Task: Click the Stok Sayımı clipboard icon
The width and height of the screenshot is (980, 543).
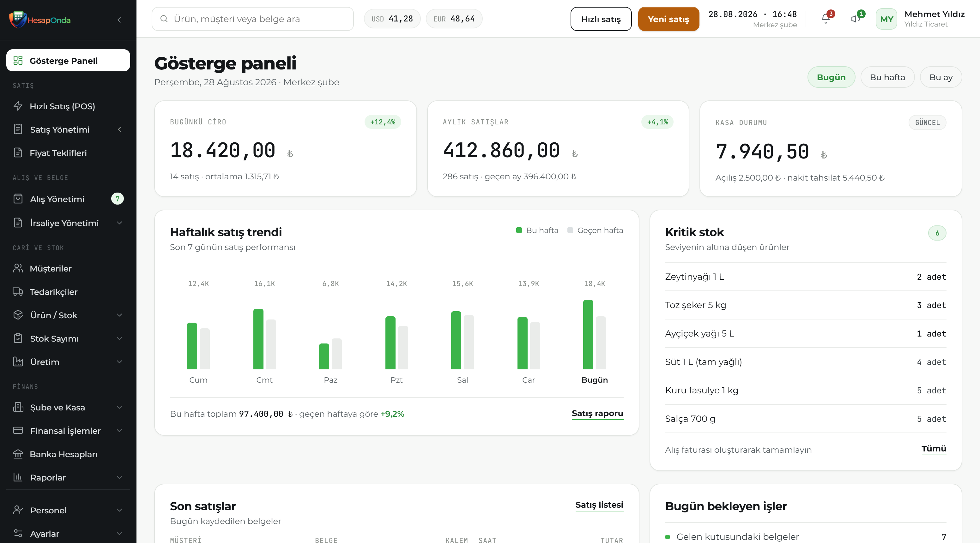Action: click(18, 338)
